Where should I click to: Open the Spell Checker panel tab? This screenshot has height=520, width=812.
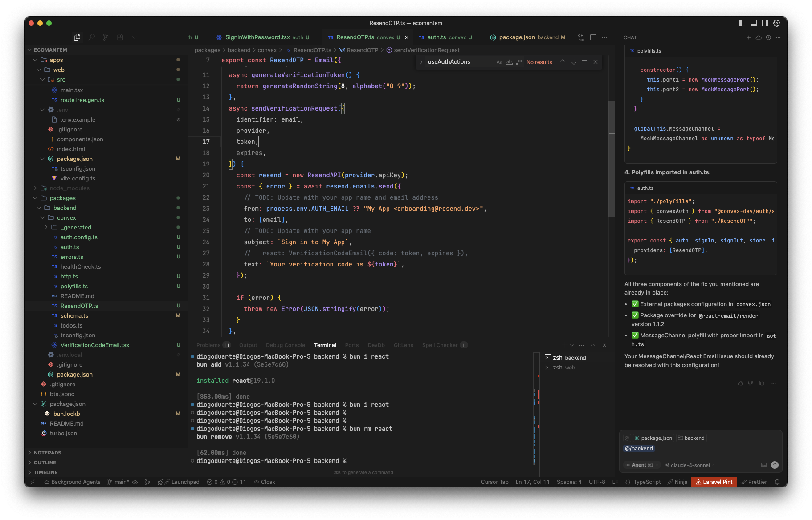pyautogui.click(x=445, y=345)
